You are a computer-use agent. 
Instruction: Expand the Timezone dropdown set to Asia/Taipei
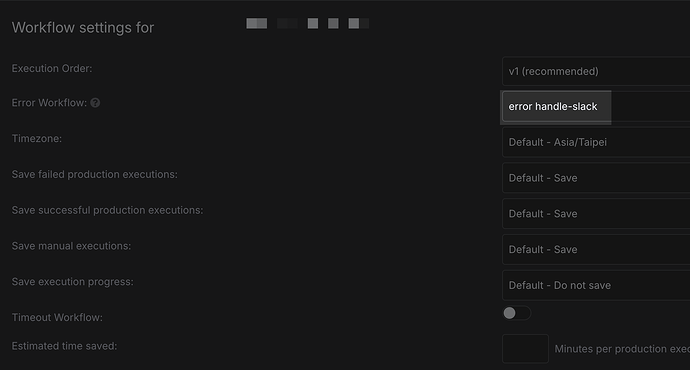pyautogui.click(x=596, y=143)
